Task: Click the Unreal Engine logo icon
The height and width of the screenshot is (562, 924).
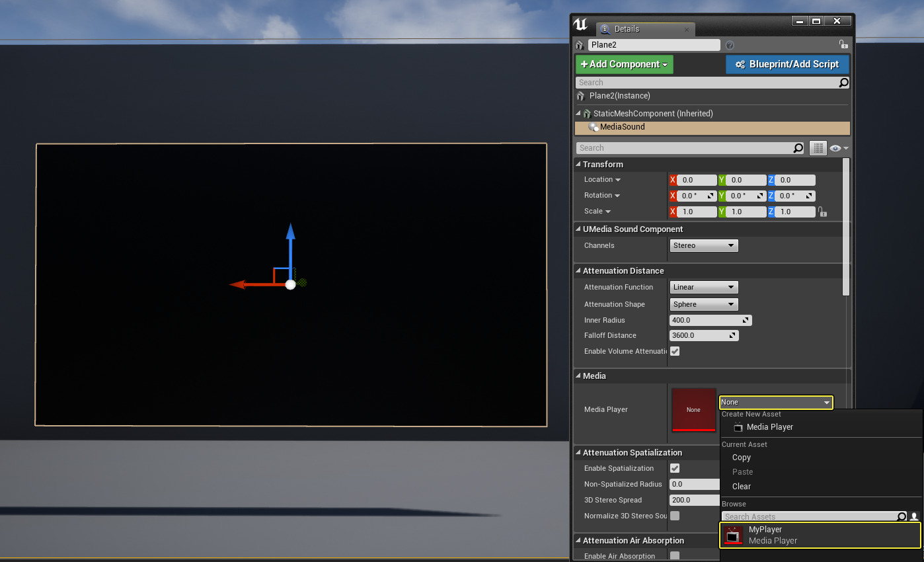Action: (x=581, y=24)
